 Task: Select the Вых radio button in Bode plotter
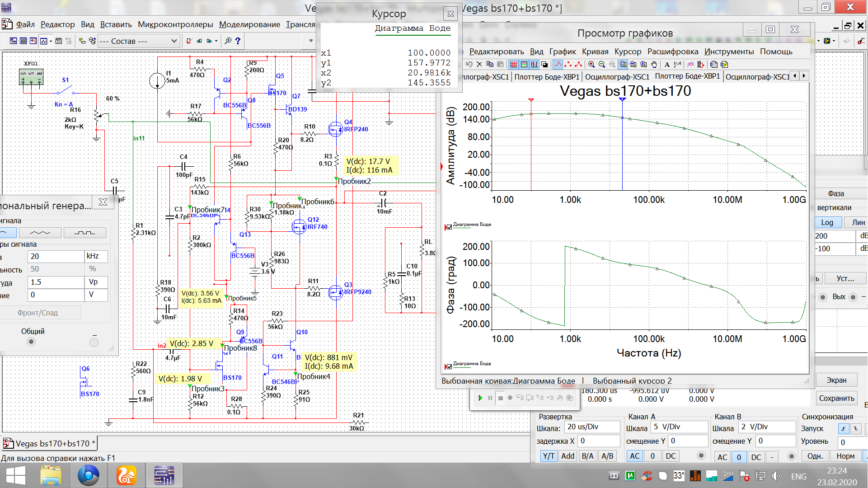click(x=853, y=297)
